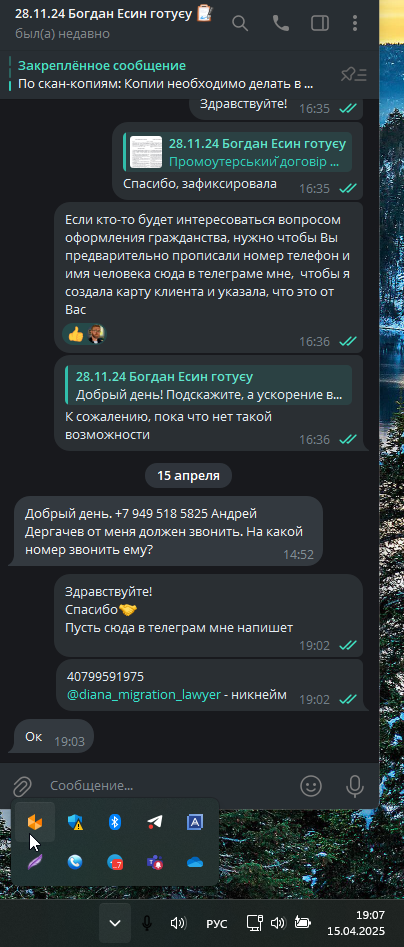Open the Промоутерський договір document thumbnail

click(146, 152)
